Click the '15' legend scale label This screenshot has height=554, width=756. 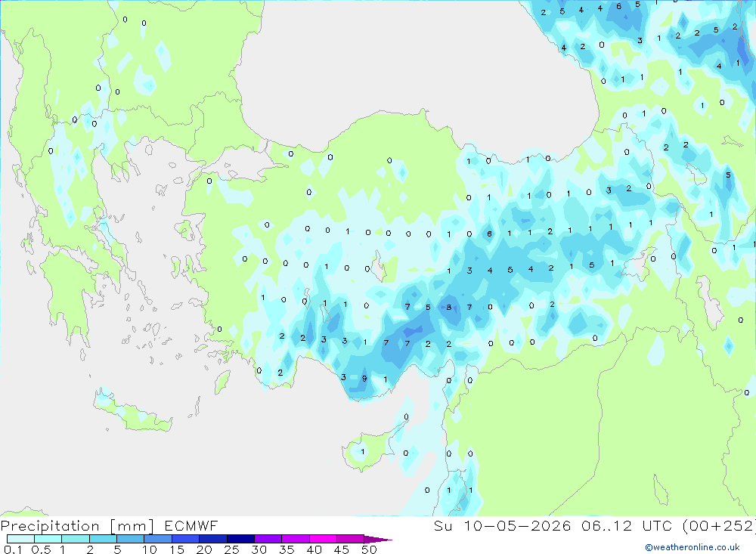pyautogui.click(x=177, y=549)
